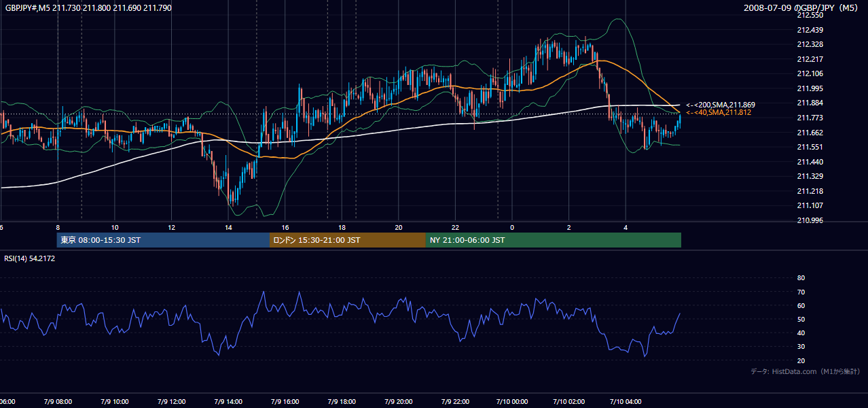The width and height of the screenshot is (868, 408).
Task: Select the NY 21:00-06:00 JST session bar
Action: click(x=554, y=240)
